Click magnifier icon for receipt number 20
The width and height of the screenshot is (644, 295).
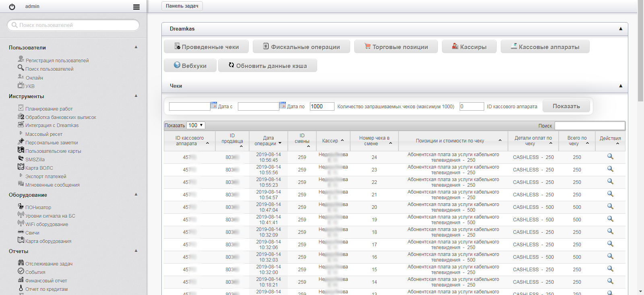[x=610, y=206]
